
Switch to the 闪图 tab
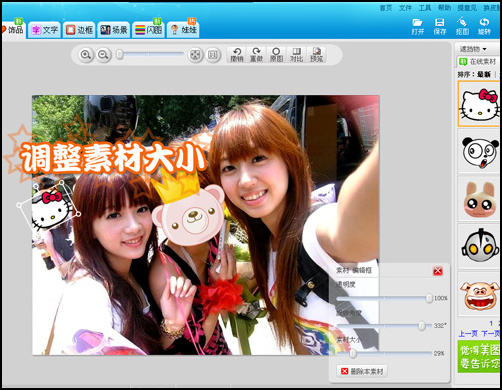(x=149, y=30)
